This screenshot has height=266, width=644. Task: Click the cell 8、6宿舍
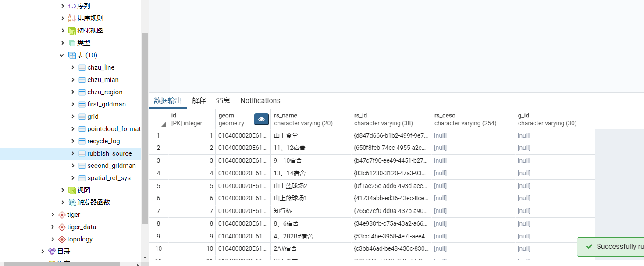tap(311, 223)
